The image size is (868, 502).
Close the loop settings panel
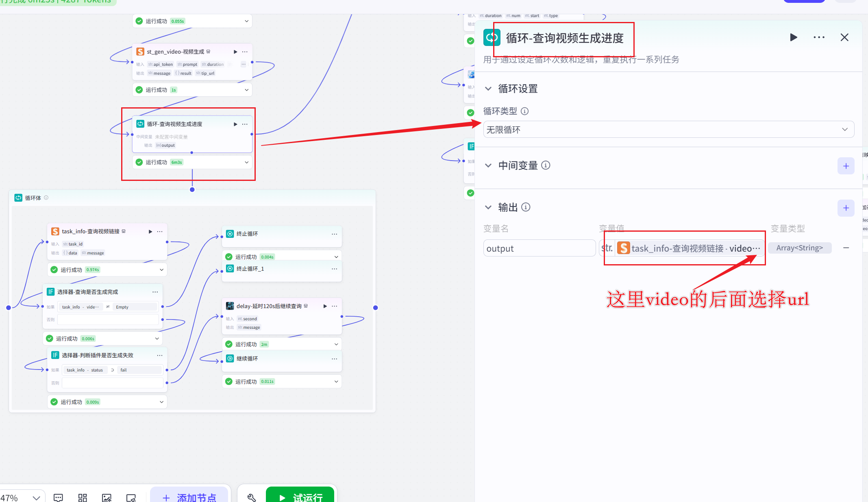[x=844, y=37]
